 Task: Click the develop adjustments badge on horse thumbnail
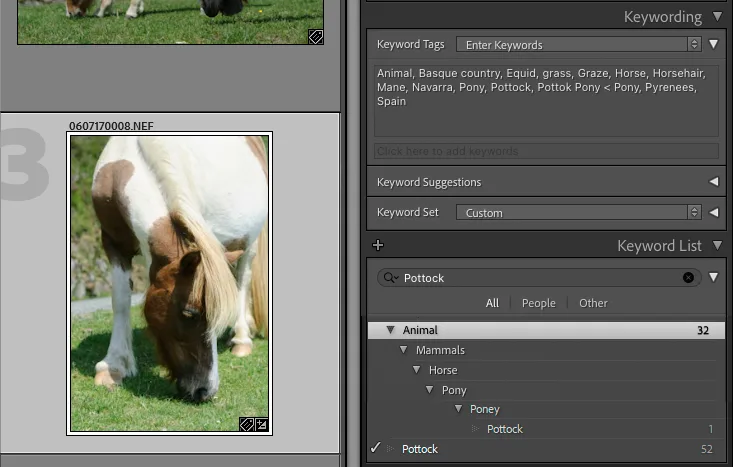261,425
